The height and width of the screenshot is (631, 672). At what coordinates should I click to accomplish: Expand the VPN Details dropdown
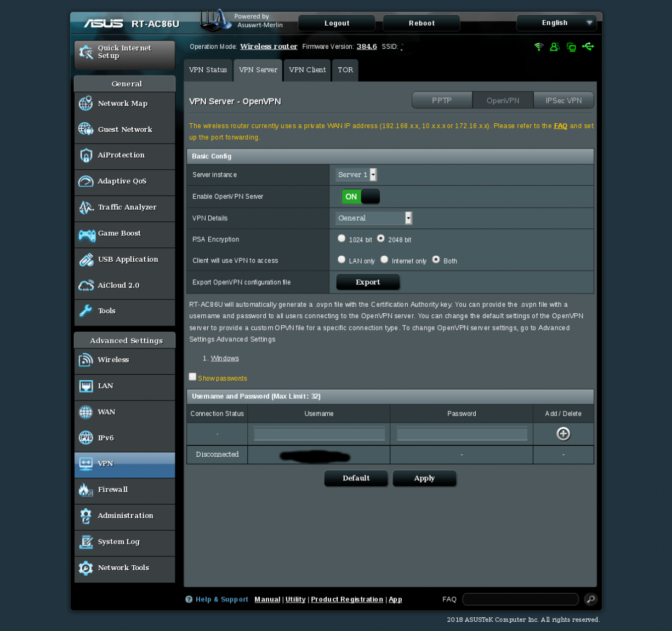click(373, 218)
